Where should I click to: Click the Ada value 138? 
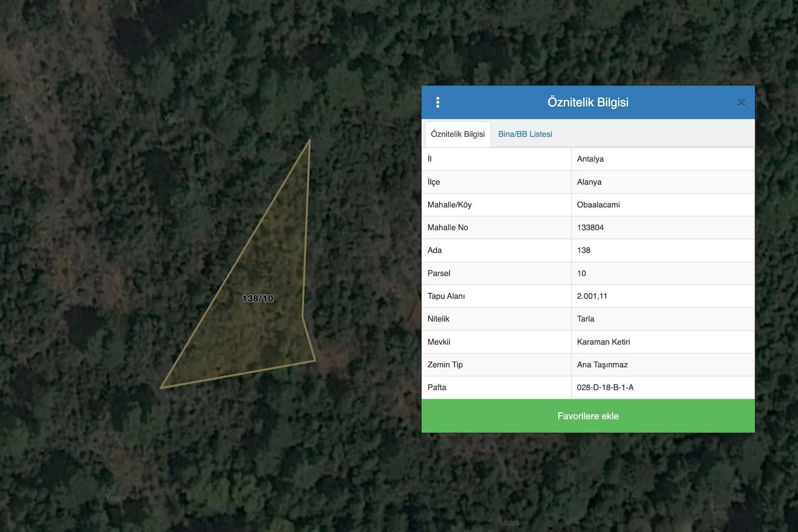point(584,250)
